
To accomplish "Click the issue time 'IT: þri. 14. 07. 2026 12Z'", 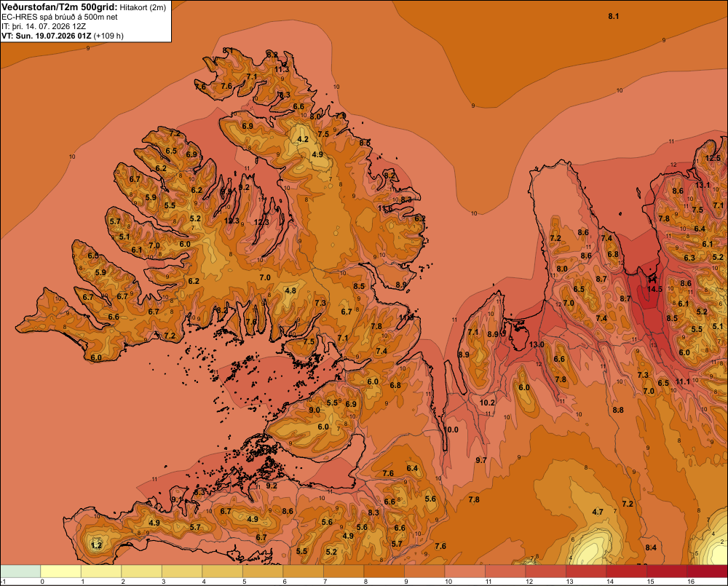I will (x=44, y=26).
